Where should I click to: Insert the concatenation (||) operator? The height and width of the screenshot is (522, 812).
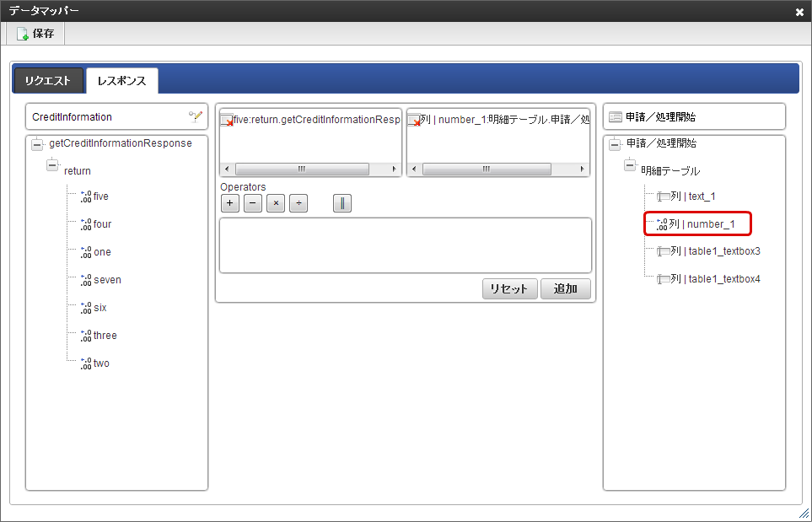(x=342, y=203)
